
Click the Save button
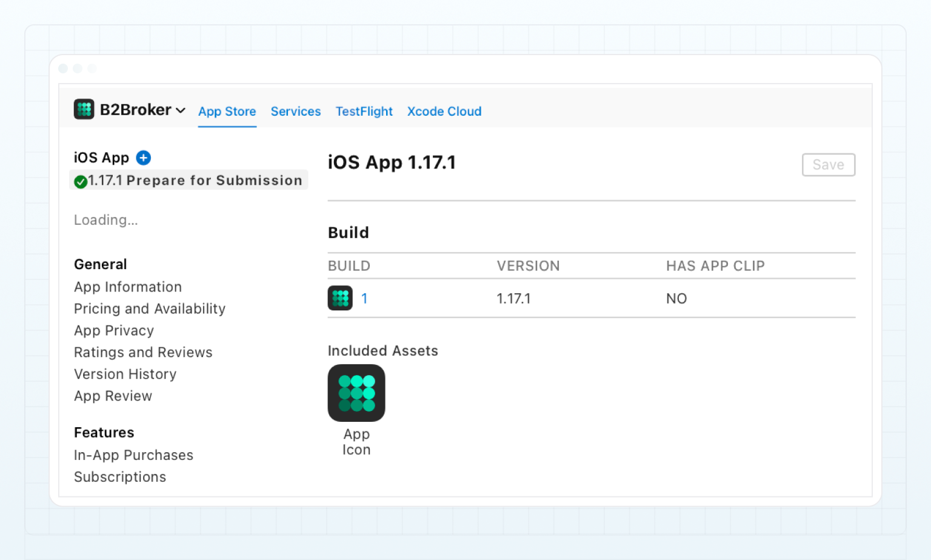(x=829, y=165)
